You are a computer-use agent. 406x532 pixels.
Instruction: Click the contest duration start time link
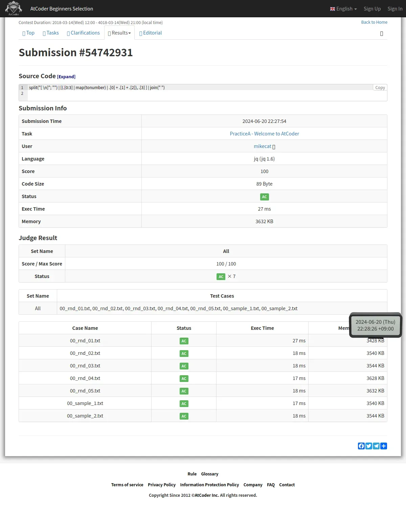point(73,23)
